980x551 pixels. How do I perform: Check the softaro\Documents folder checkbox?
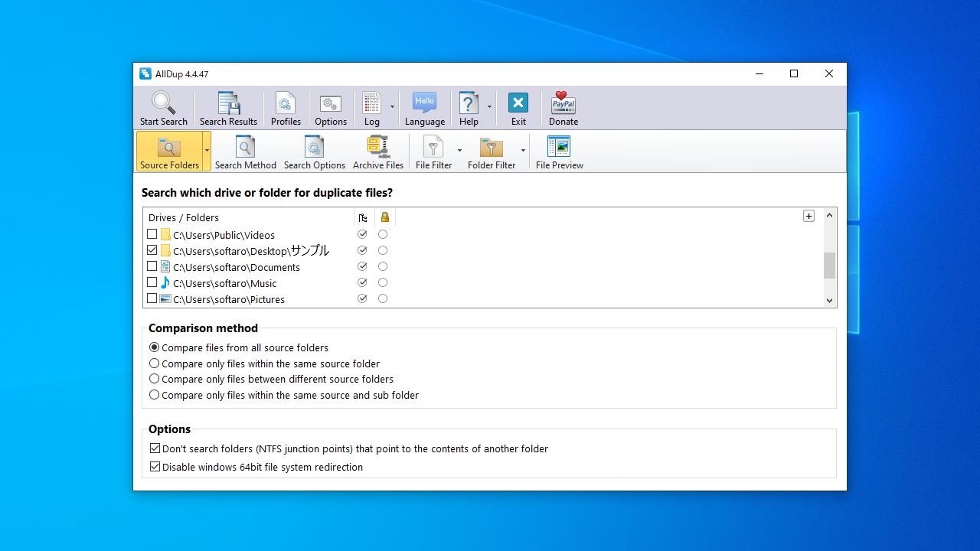click(152, 266)
